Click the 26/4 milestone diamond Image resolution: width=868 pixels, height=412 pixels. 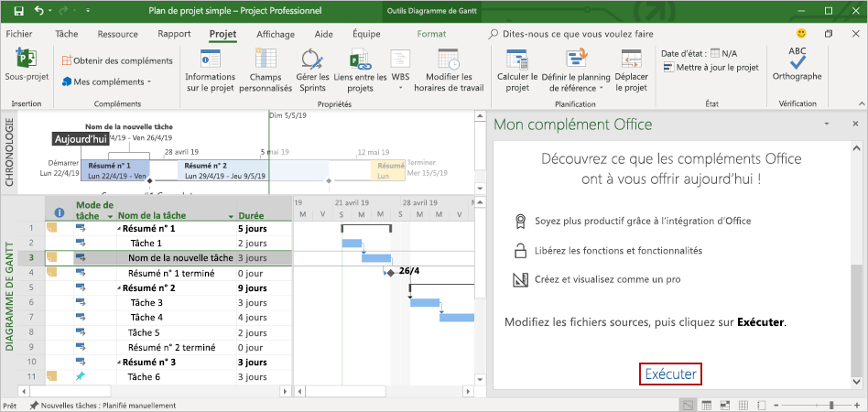pyautogui.click(x=391, y=273)
